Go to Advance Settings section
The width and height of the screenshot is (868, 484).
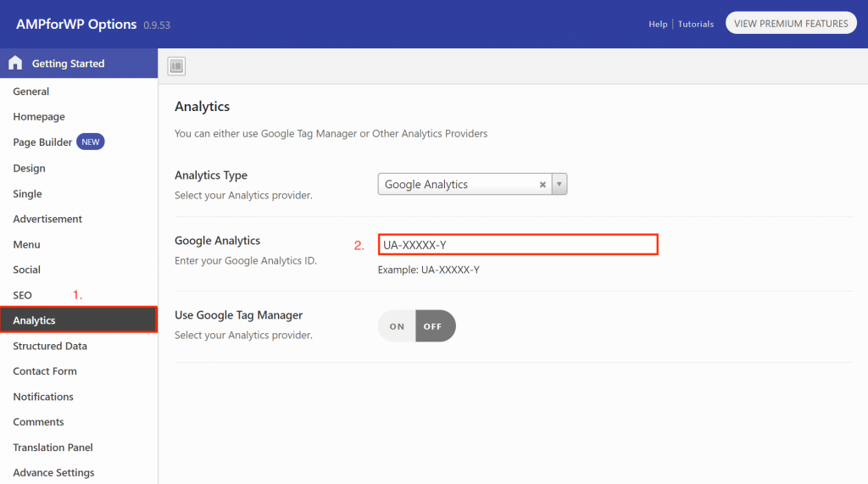coord(53,472)
